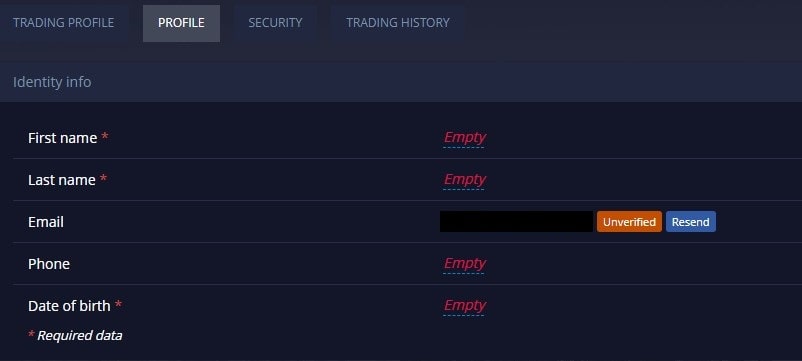Select the blacked-out email address field
This screenshot has height=361, width=802.
click(516, 221)
